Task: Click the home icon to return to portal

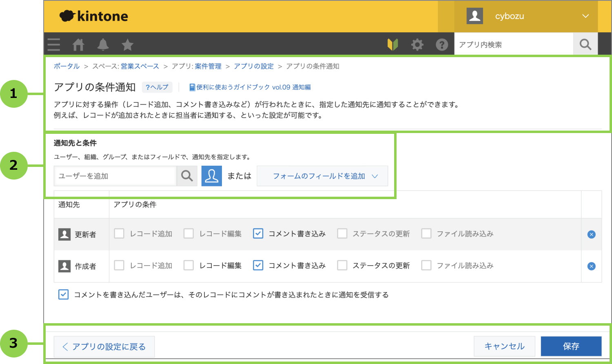Action: click(78, 44)
